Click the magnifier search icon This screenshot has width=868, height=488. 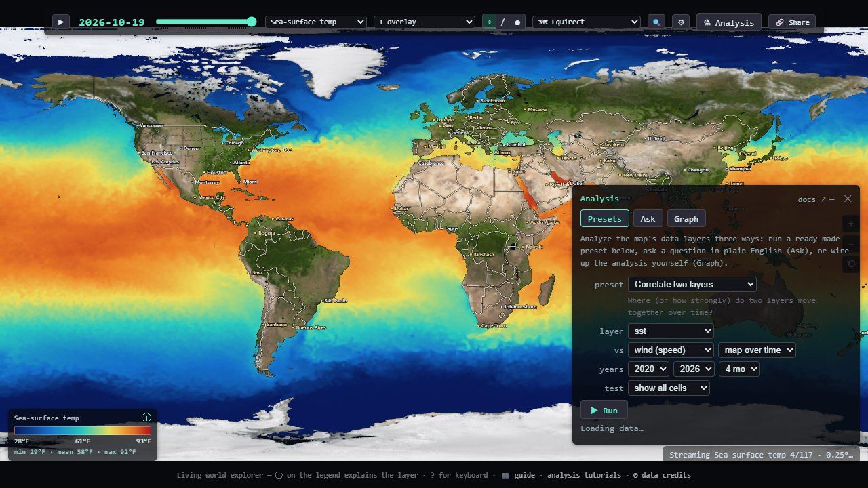click(x=656, y=22)
